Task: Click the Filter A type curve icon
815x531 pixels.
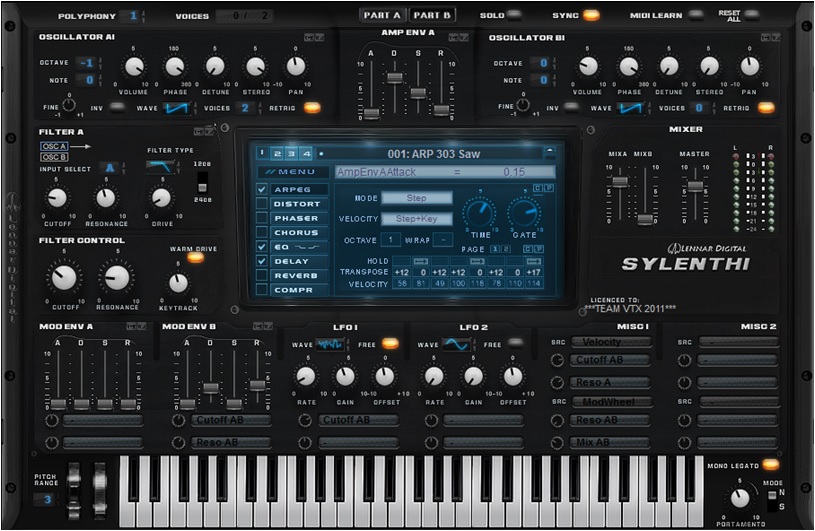Action: pyautogui.click(x=162, y=167)
